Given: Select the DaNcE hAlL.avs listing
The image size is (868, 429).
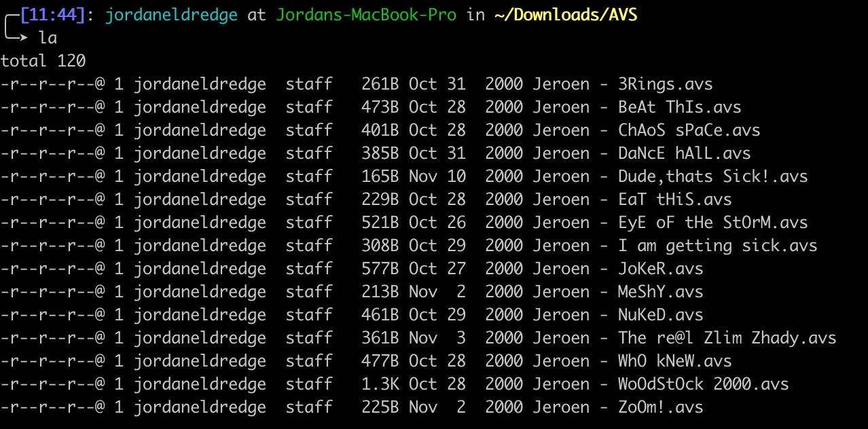Looking at the screenshot, I should (x=685, y=153).
